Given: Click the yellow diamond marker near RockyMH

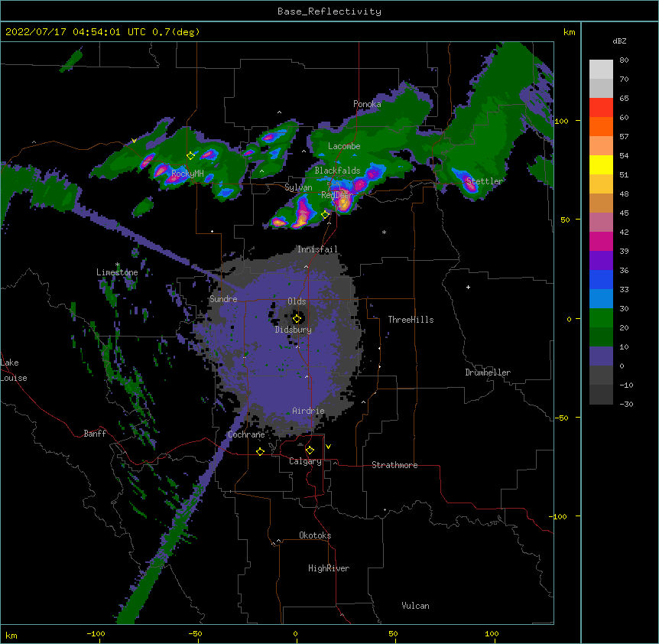Looking at the screenshot, I should (191, 155).
